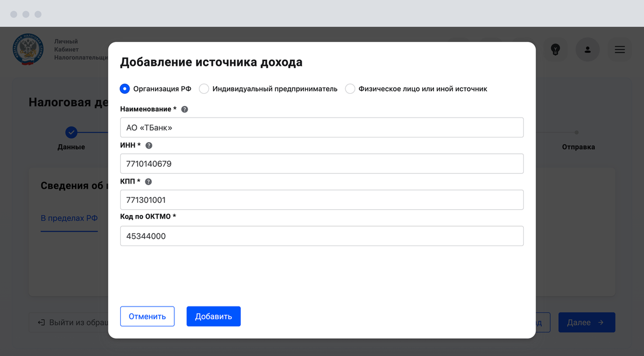Click the Наименование input field
Image resolution: width=644 pixels, height=356 pixels.
tap(321, 128)
